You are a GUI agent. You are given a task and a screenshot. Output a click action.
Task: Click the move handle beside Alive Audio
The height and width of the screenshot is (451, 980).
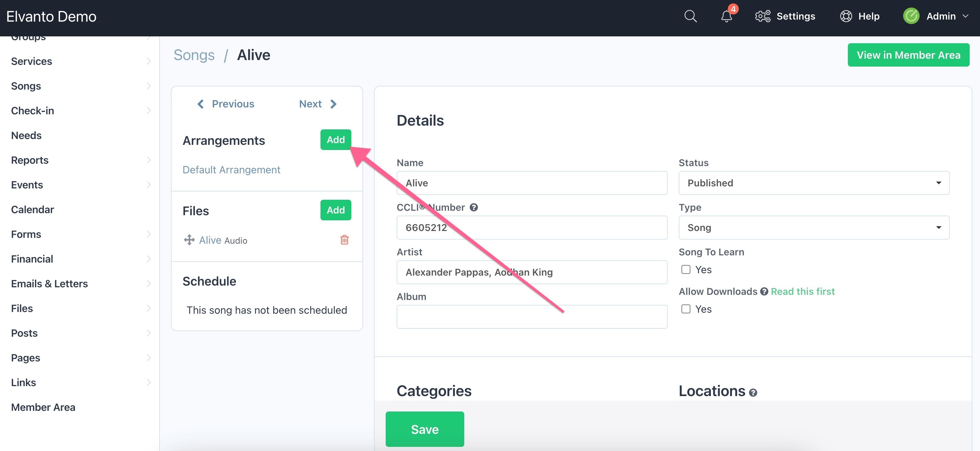pos(189,240)
